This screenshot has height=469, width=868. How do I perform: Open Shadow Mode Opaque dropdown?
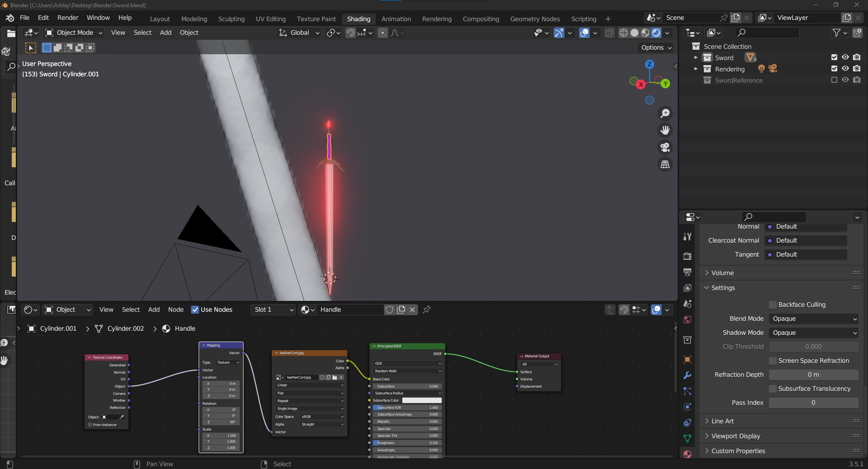pos(814,333)
